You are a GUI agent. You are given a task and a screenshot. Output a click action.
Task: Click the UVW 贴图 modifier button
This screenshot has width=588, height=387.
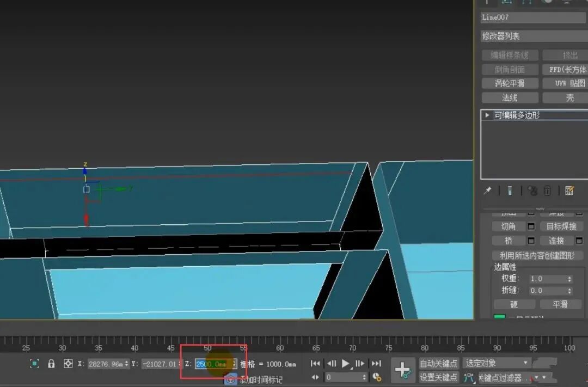(566, 83)
